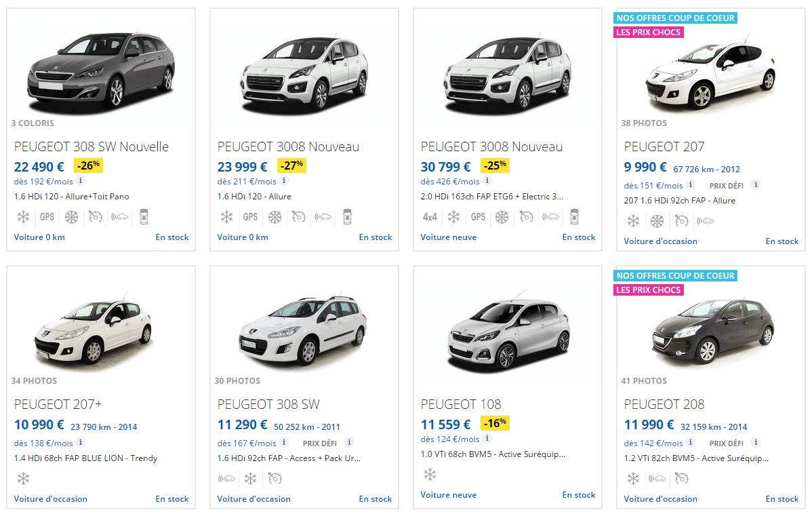The height and width of the screenshot is (514, 812).
Task: Click LES PRIX CHOCS tag on Peugeot 207
Action: tap(649, 32)
